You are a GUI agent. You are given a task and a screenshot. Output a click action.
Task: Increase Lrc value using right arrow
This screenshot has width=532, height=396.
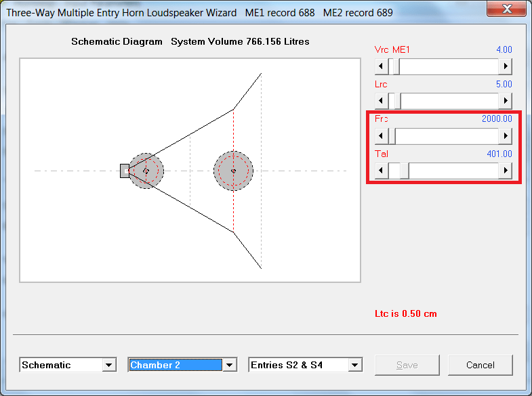click(505, 101)
